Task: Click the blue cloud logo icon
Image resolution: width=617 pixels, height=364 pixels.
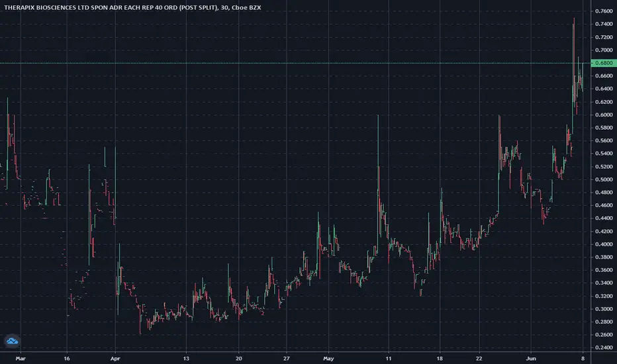Action: (x=12, y=341)
